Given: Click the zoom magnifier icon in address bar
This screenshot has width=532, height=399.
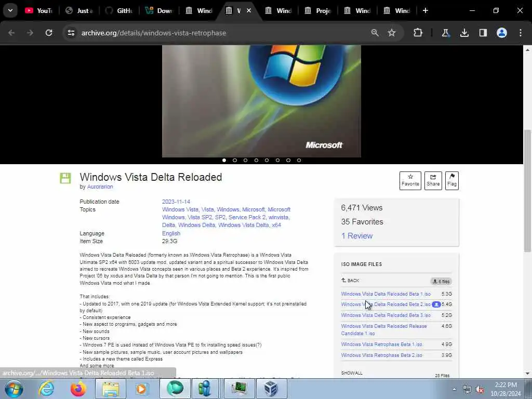Looking at the screenshot, I should [x=375, y=33].
